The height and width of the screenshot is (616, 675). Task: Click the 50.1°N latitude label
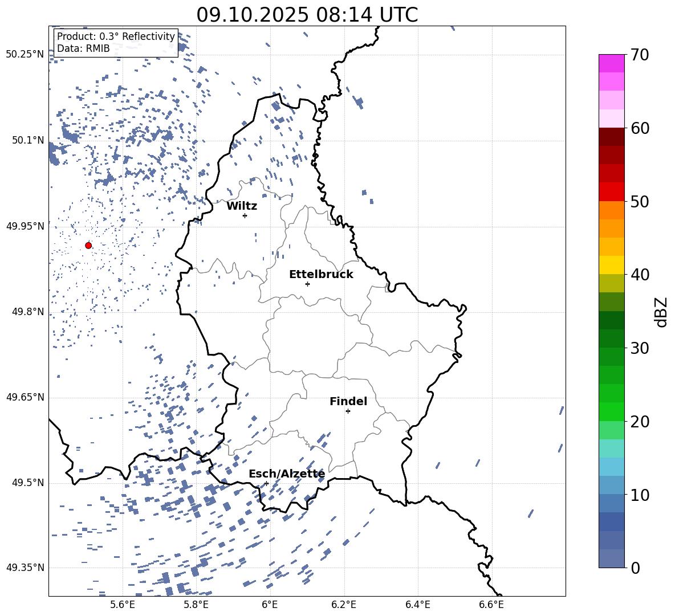pyautogui.click(x=28, y=140)
